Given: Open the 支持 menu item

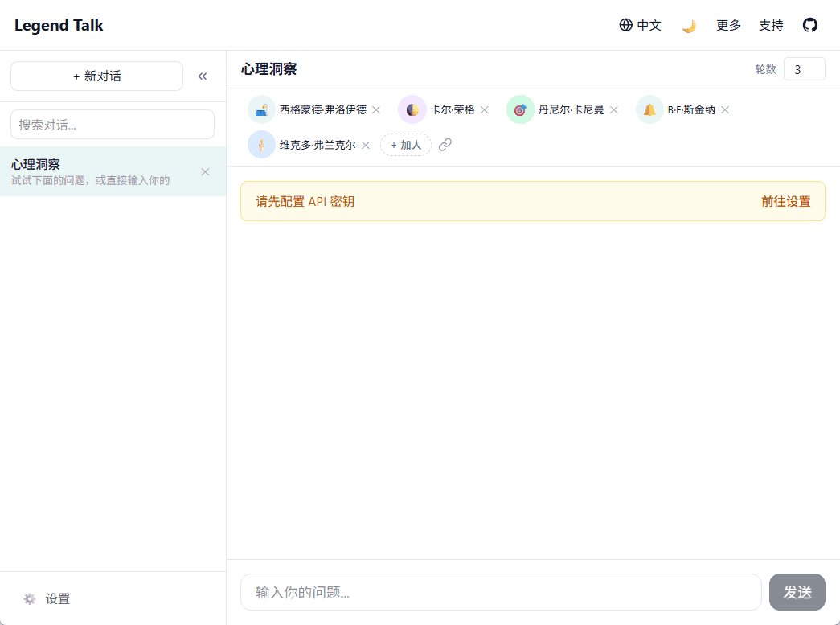Looking at the screenshot, I should [771, 25].
